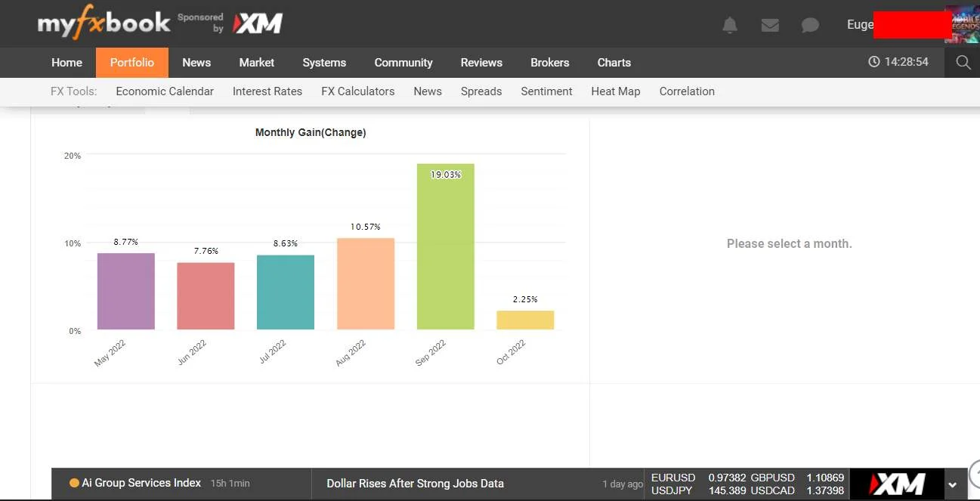The width and height of the screenshot is (980, 501).
Task: Click the 14:28:54 time display
Action: coord(906,62)
